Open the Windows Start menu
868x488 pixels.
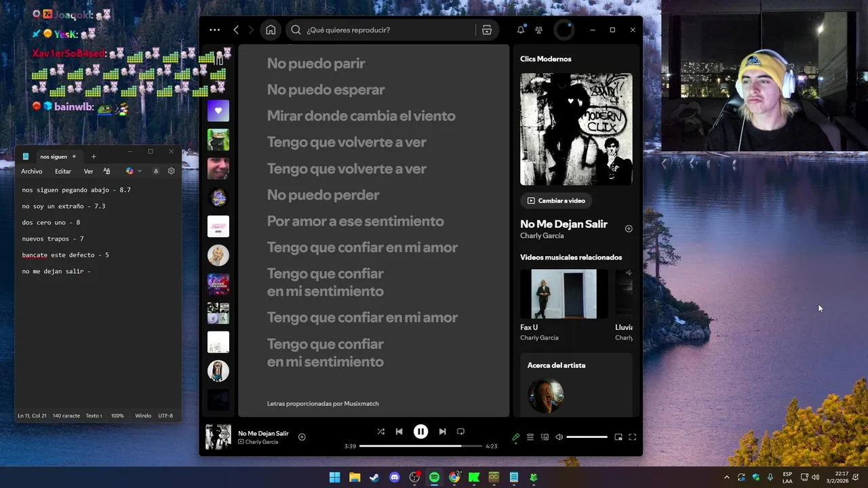(x=334, y=477)
